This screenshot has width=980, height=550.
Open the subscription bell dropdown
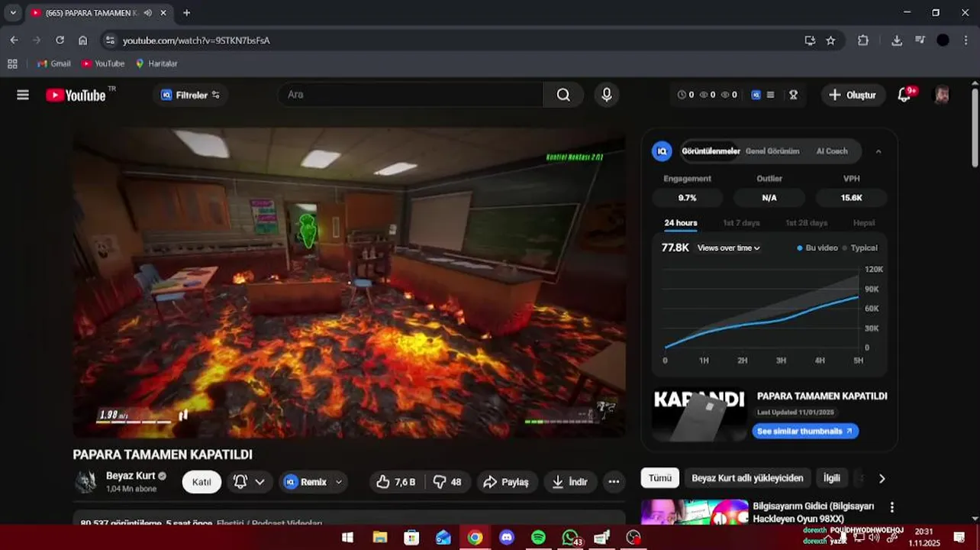(x=249, y=482)
